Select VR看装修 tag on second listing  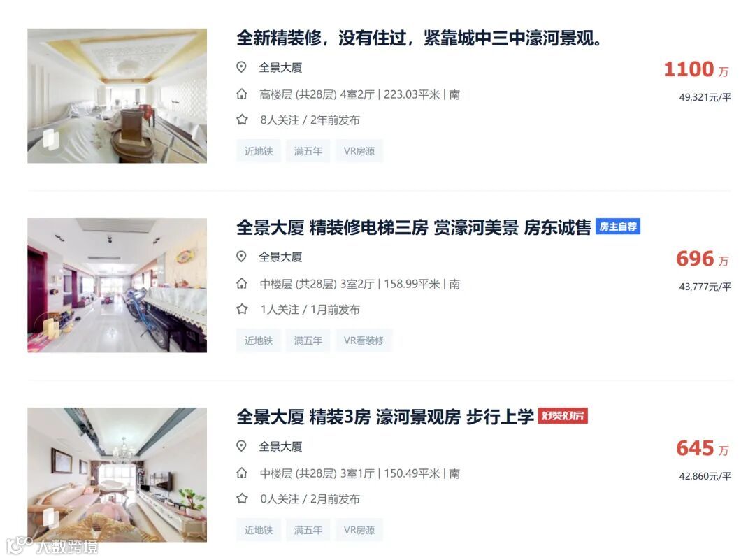pos(364,340)
